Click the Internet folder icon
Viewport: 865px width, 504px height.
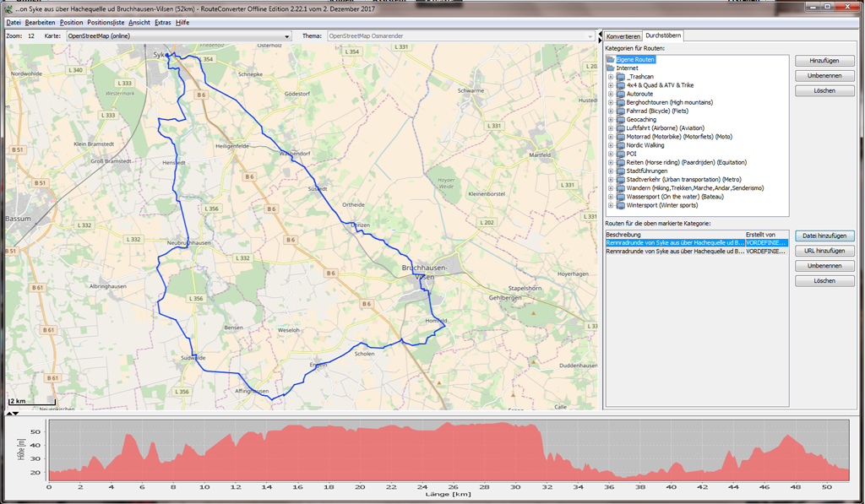(611, 68)
